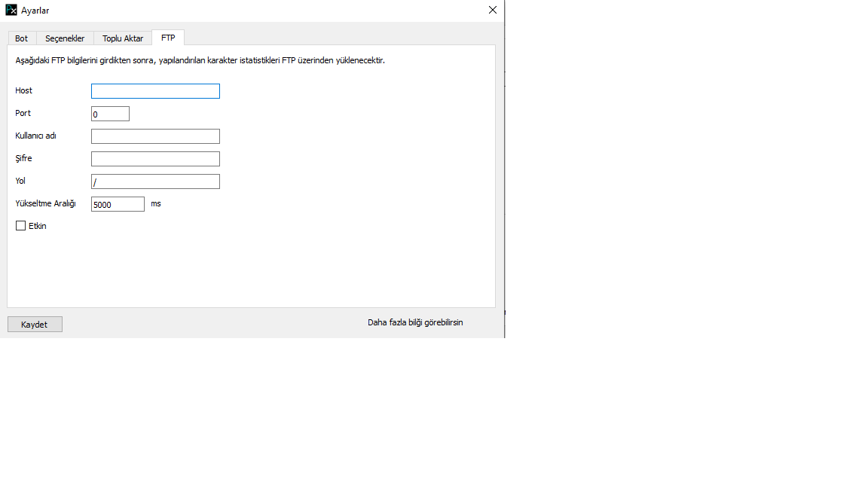This screenshot has width=868, height=488.
Task: Click the Şifre label text
Action: click(23, 158)
